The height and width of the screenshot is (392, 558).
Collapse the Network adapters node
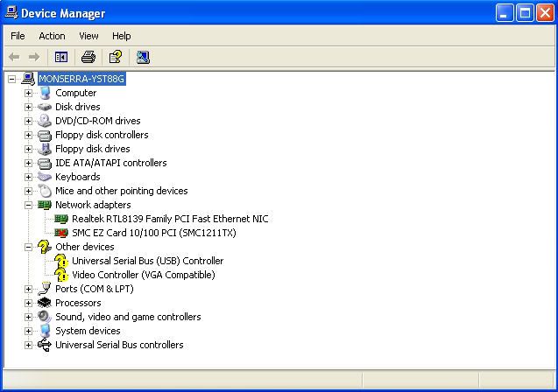28,205
